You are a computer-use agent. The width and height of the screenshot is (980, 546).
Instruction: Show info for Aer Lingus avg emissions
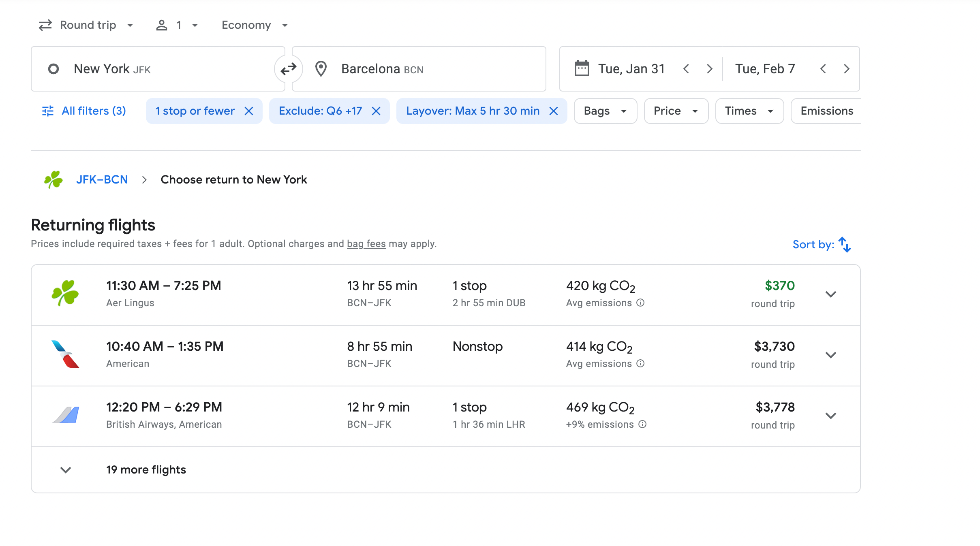[640, 303]
